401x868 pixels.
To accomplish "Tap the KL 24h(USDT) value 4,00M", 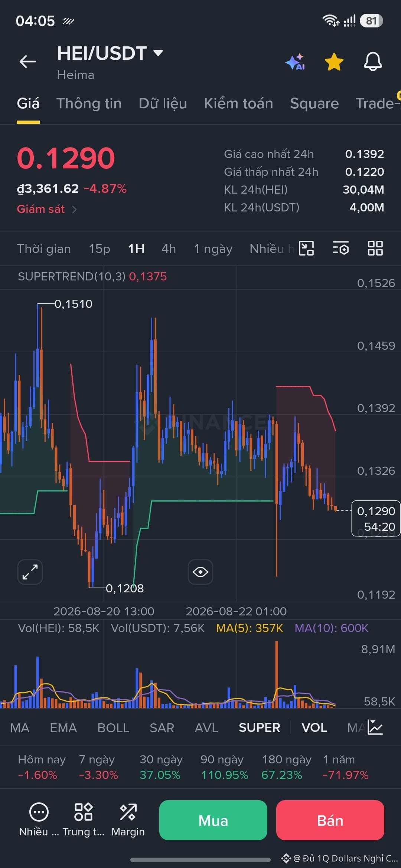I will [x=367, y=207].
